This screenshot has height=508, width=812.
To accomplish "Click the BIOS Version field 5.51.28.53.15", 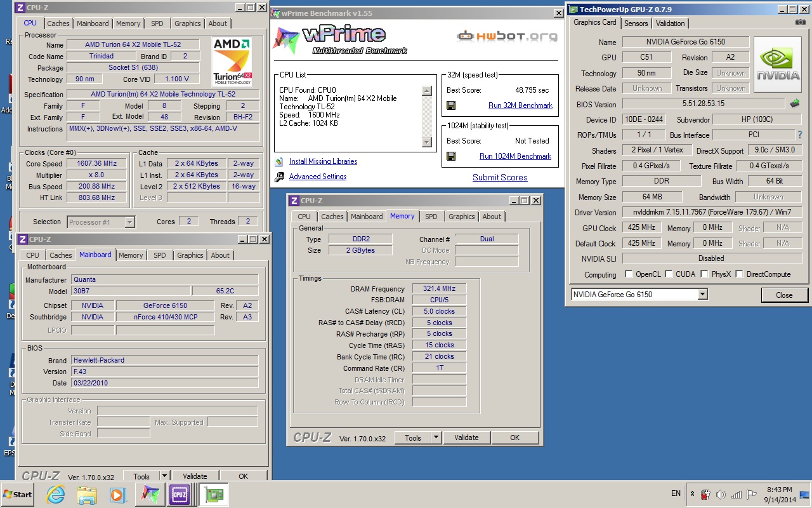I will tap(703, 104).
